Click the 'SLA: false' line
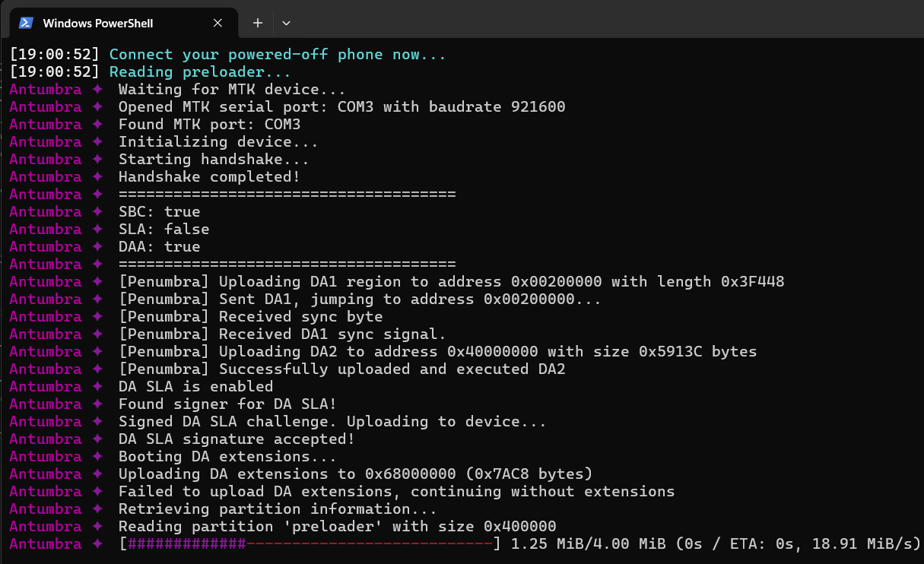924x564 pixels. tap(164, 230)
